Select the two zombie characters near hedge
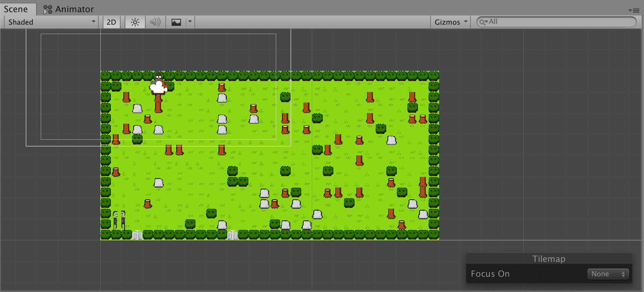Image resolution: width=644 pixels, height=292 pixels. pyautogui.click(x=119, y=220)
